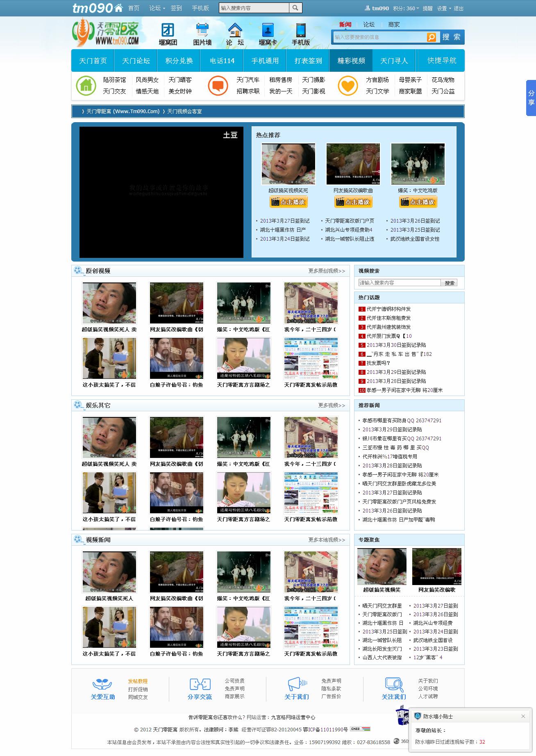Open the 网友搞笑改编歌曲 thumbnail in 热点推荐
536x756 pixels.
click(353, 164)
